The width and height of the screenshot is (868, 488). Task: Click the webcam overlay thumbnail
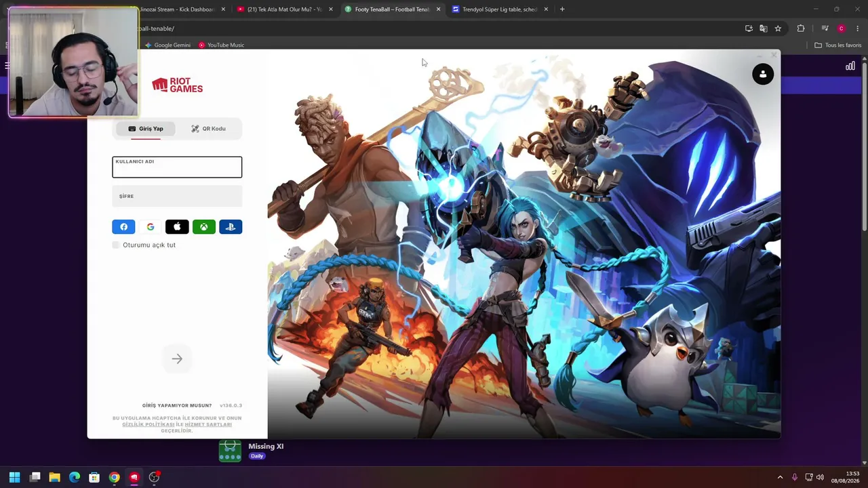(73, 62)
